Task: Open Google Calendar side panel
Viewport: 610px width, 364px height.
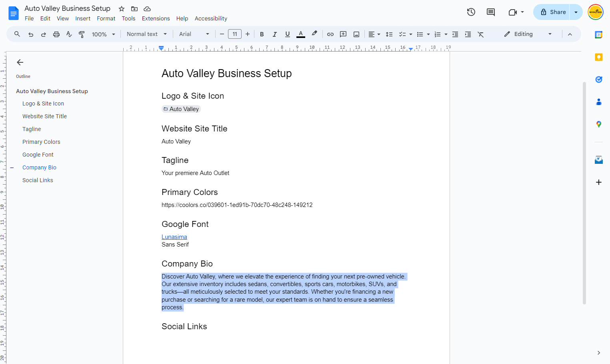Action: tap(599, 35)
